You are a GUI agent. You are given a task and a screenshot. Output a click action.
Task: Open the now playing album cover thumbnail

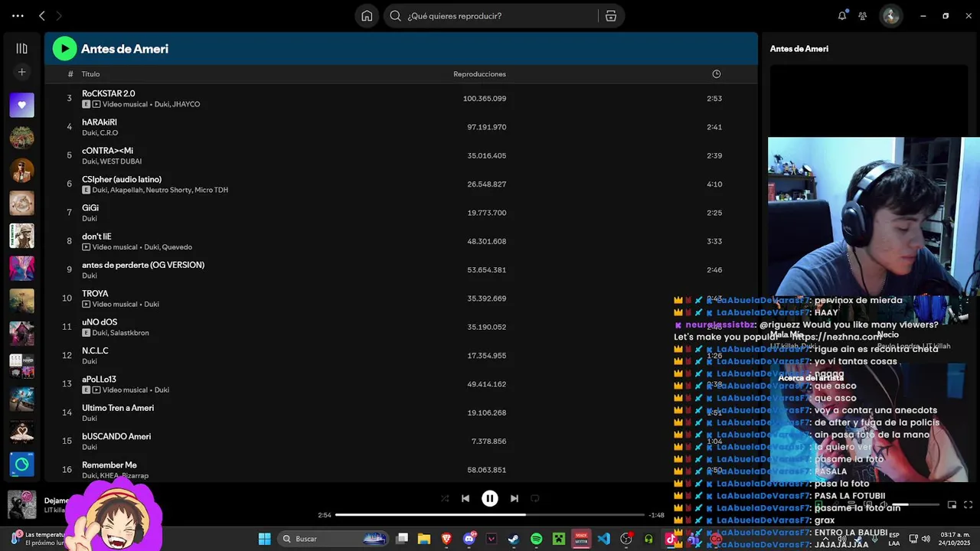coord(21,504)
